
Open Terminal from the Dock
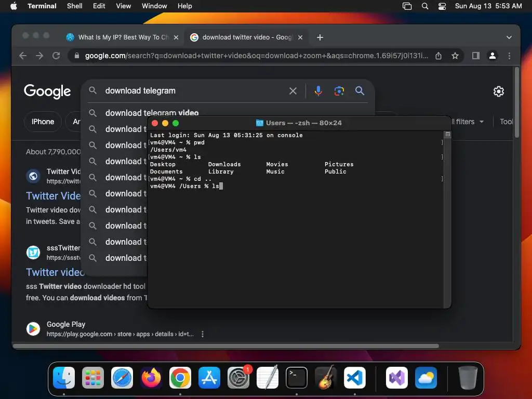click(x=297, y=378)
